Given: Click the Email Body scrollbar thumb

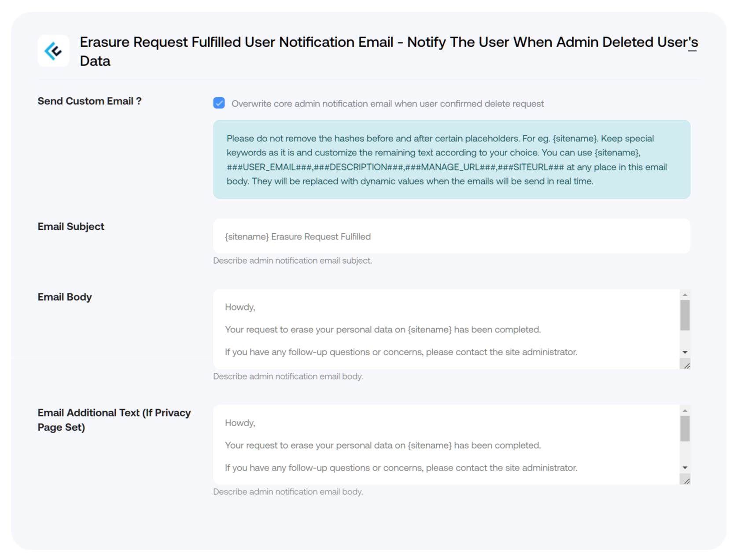Looking at the screenshot, I should pos(685,315).
